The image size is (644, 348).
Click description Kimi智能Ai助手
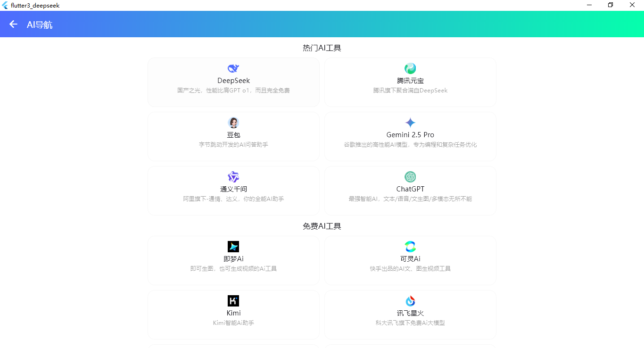coord(233,323)
